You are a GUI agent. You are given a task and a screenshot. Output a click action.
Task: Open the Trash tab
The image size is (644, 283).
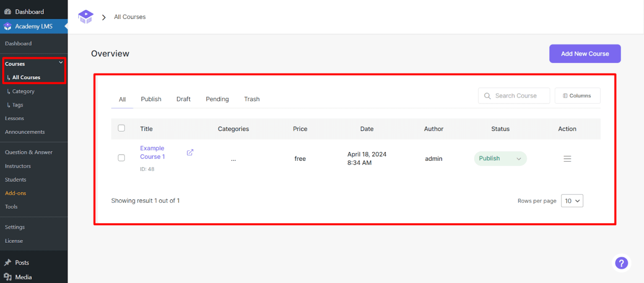coord(252,99)
